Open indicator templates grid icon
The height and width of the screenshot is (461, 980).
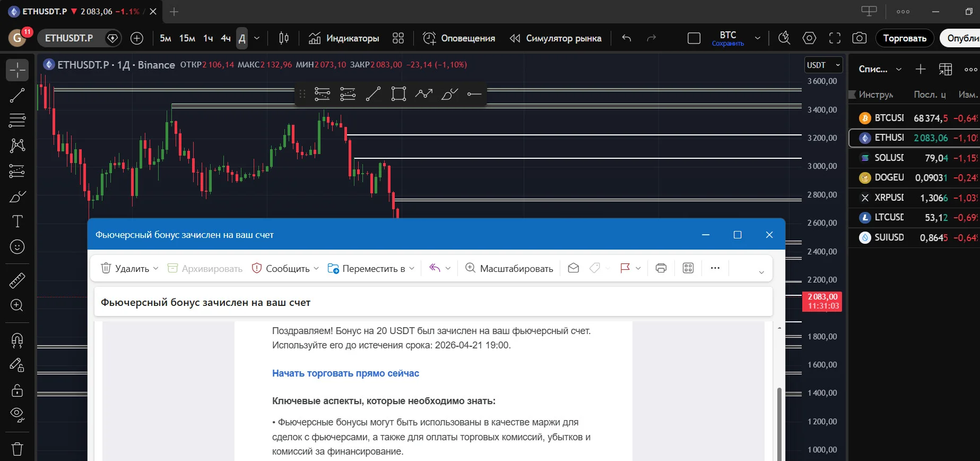(398, 38)
